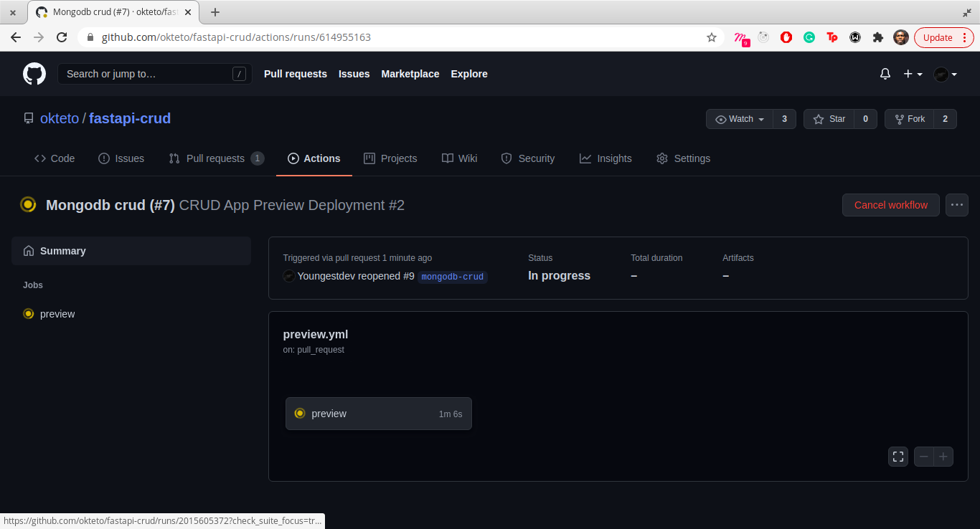Open the Chrome profile avatar
The image size is (980, 529).
(901, 37)
